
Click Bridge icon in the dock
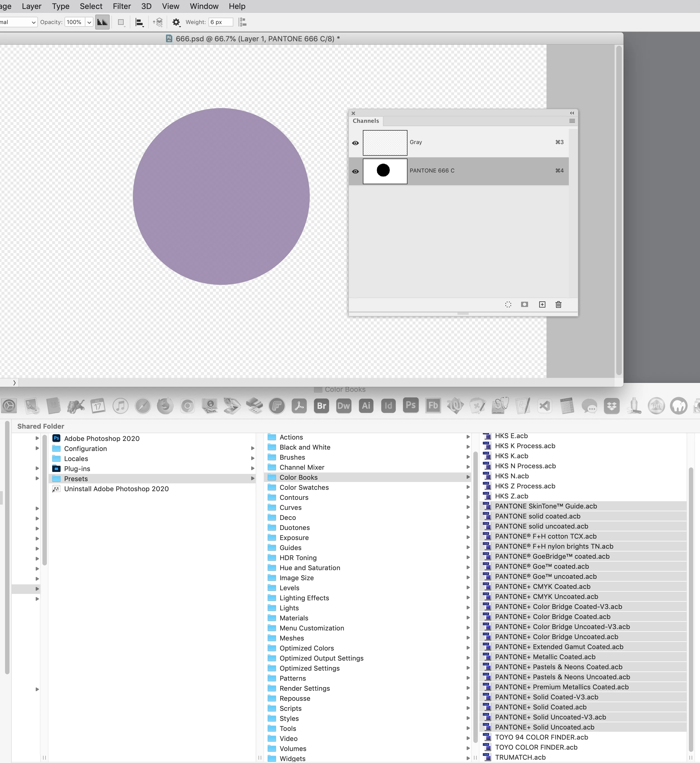tap(321, 406)
